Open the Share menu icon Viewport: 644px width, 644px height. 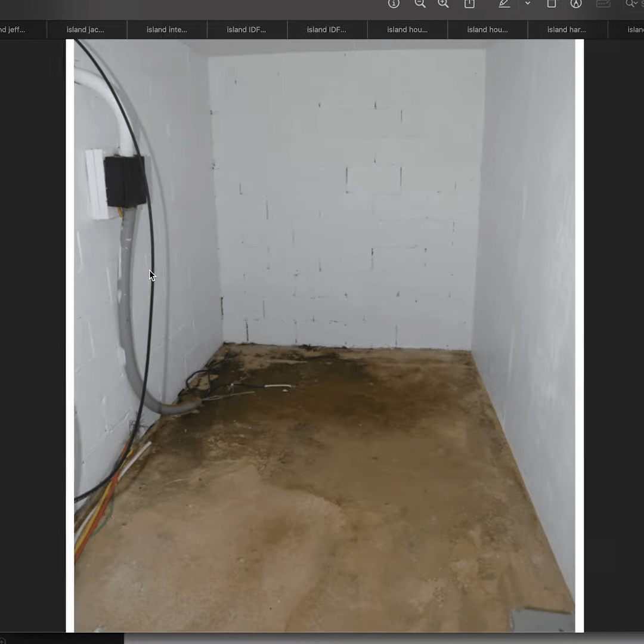[469, 4]
